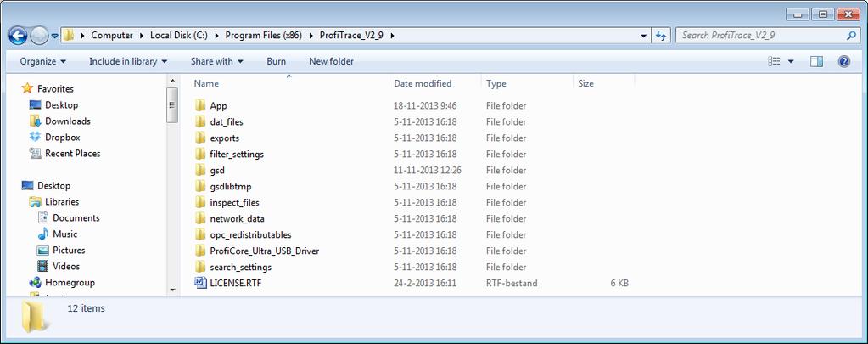Click the Change your view icon

coord(775,61)
